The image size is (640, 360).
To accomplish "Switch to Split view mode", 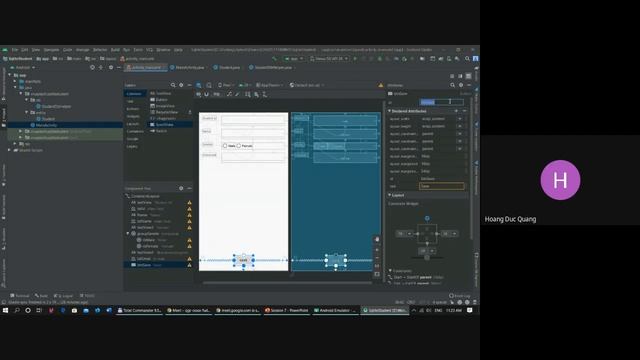I will point(460,76).
